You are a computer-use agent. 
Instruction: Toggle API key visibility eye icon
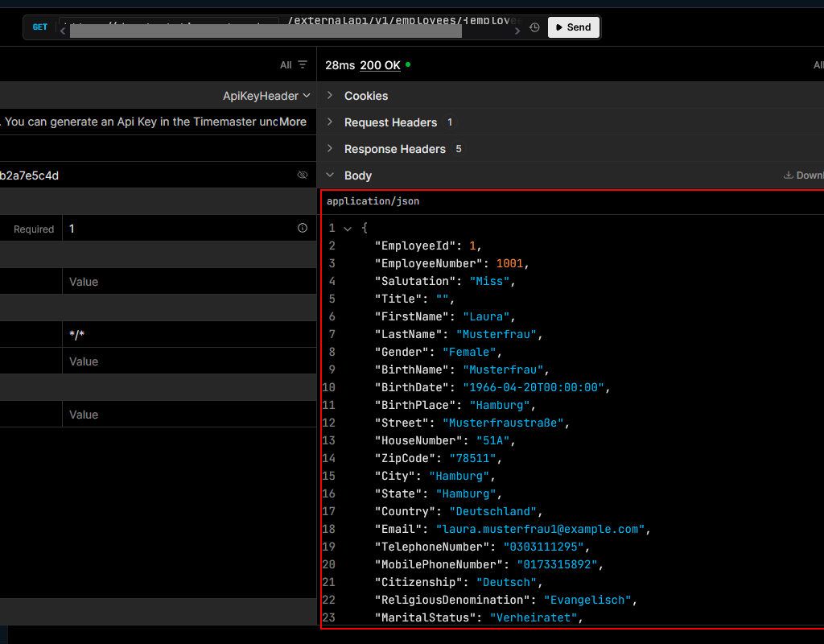(x=303, y=175)
